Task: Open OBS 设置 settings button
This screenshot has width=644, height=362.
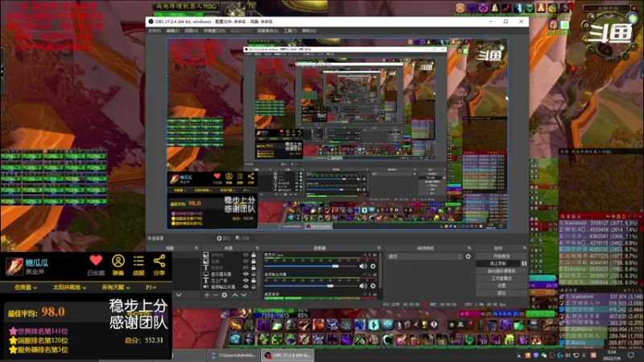Action: [x=502, y=286]
